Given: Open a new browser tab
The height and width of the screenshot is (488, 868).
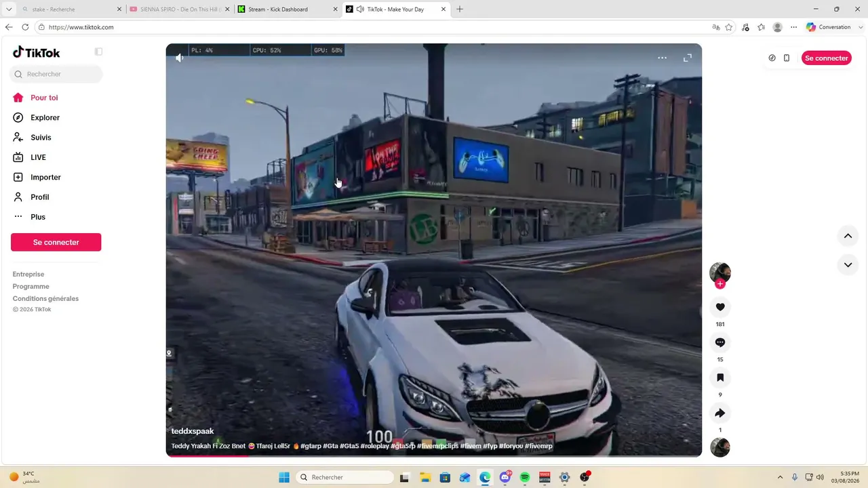Looking at the screenshot, I should pos(460,9).
